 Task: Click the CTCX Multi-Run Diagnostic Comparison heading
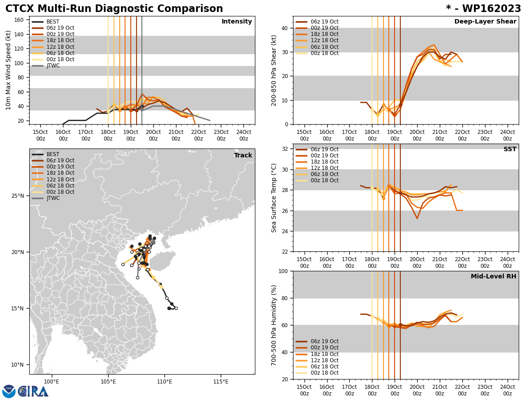(x=114, y=9)
